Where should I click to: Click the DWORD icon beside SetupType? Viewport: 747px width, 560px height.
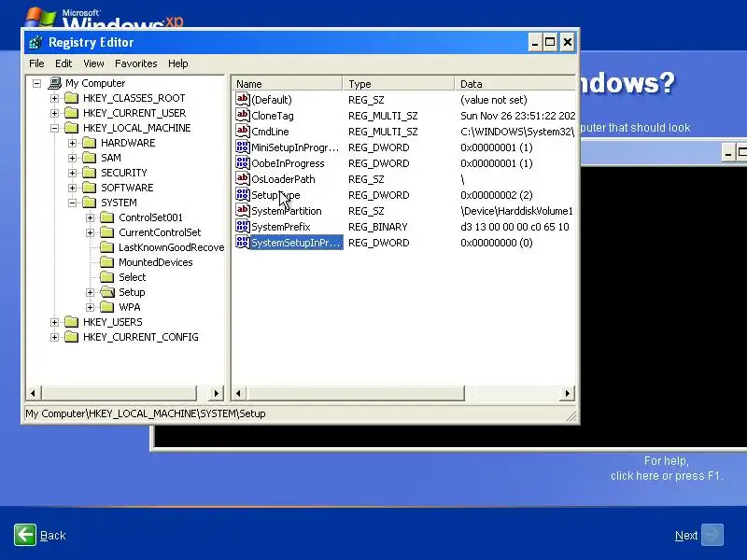point(243,195)
